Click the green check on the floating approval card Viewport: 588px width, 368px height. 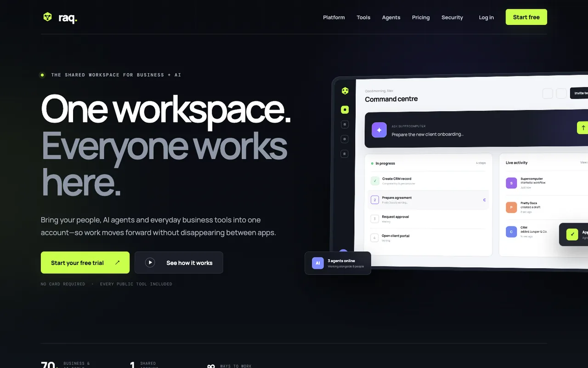572,235
